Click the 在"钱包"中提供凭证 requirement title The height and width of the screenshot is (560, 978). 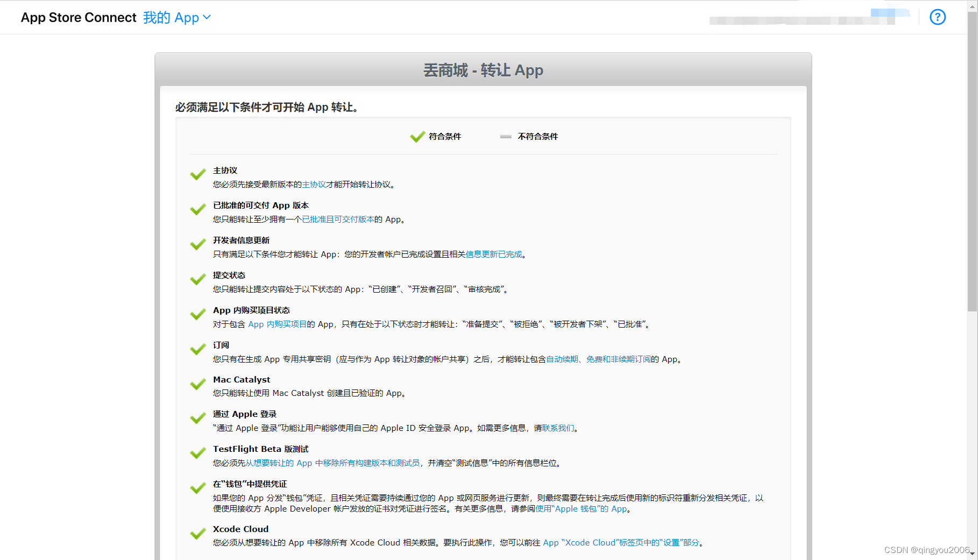250,484
